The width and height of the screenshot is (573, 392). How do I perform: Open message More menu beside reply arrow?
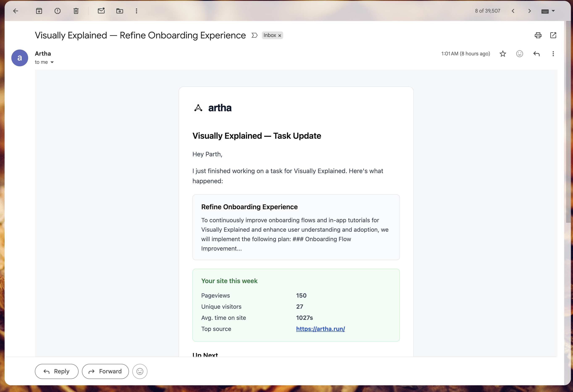tap(553, 54)
